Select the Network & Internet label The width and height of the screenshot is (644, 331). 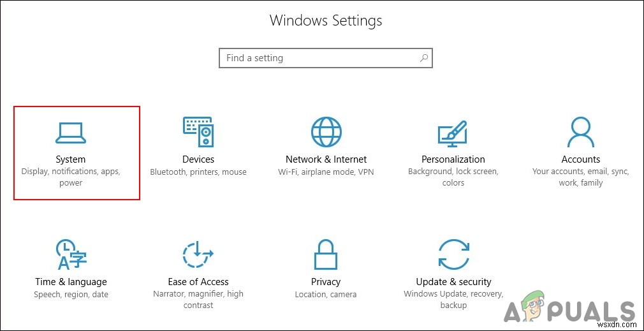click(x=326, y=159)
